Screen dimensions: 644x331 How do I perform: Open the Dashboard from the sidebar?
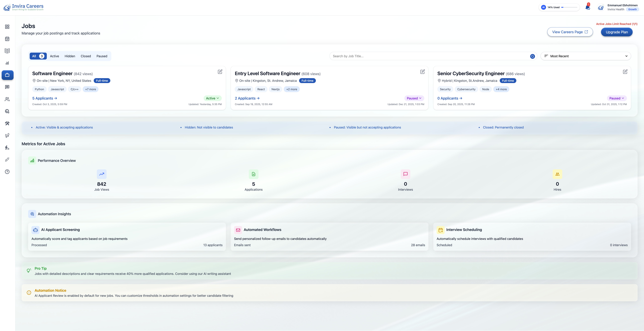[x=7, y=27]
